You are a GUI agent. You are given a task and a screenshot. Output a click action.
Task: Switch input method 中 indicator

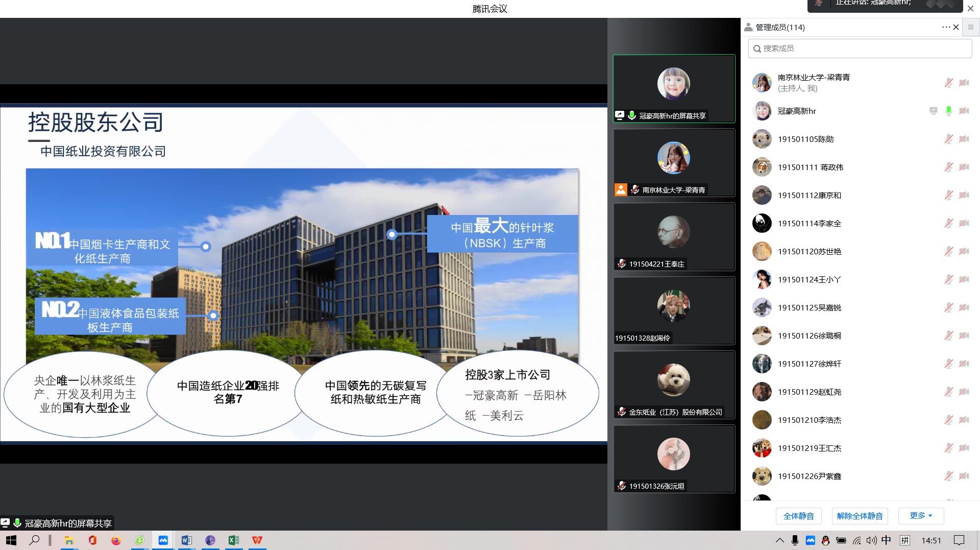(887, 540)
